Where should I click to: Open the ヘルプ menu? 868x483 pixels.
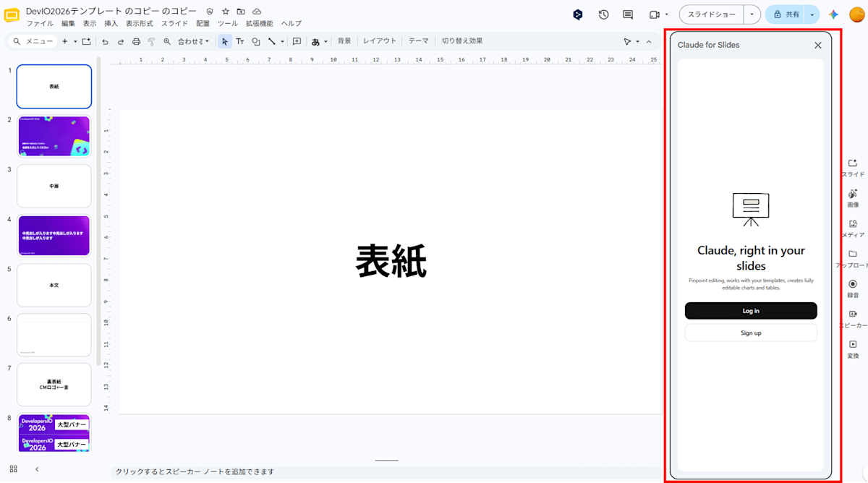click(x=292, y=24)
